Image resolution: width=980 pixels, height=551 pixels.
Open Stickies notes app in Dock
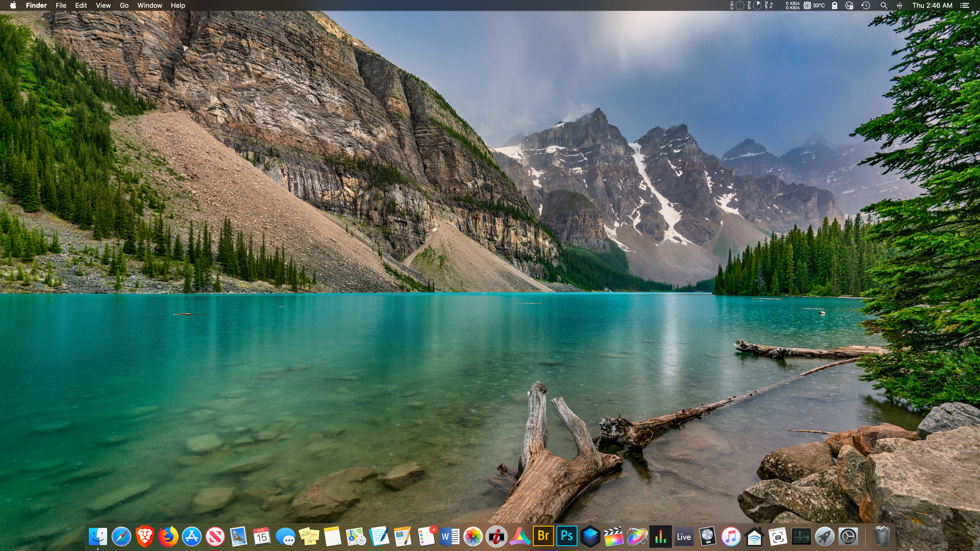[309, 537]
